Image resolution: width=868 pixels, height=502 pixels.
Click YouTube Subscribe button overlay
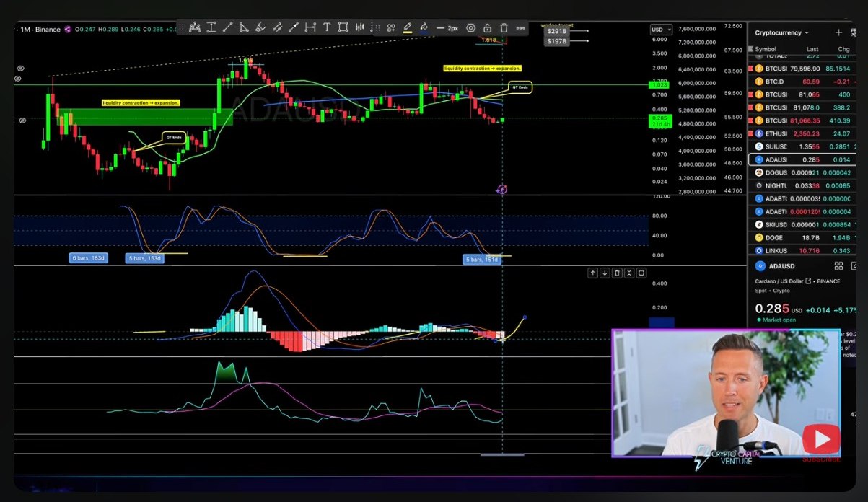tap(822, 441)
